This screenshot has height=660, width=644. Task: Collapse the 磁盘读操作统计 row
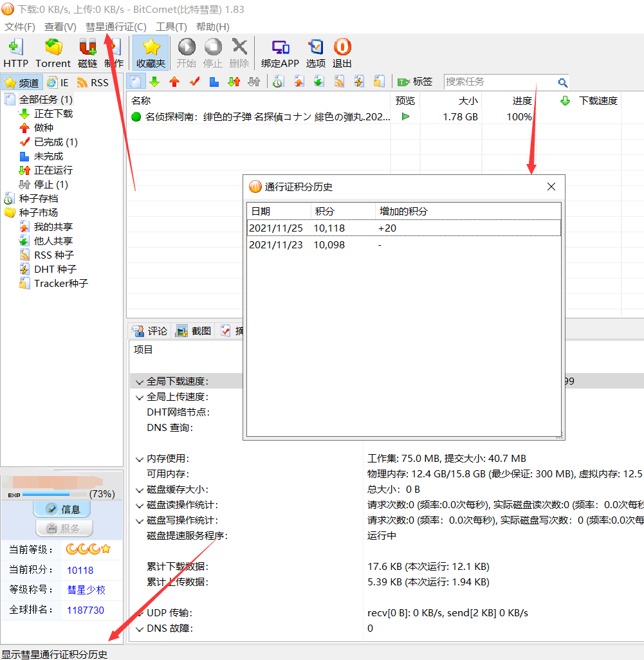pyautogui.click(x=140, y=506)
